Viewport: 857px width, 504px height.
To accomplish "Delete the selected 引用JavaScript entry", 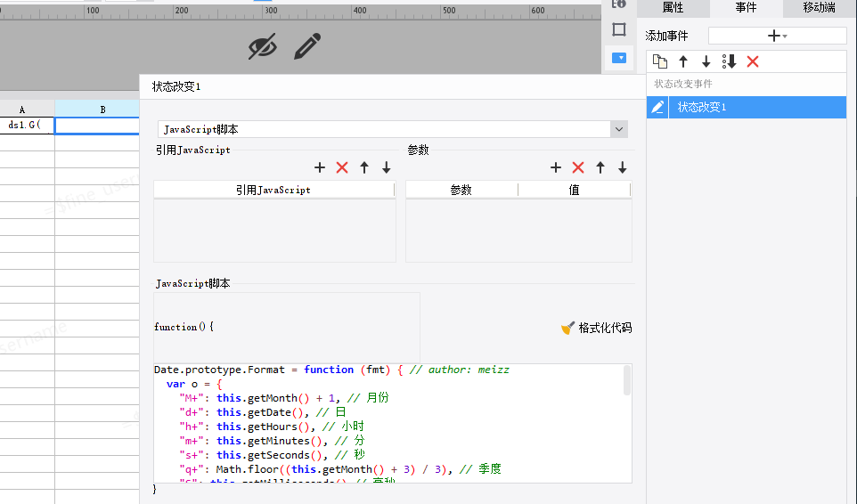I will [x=342, y=167].
